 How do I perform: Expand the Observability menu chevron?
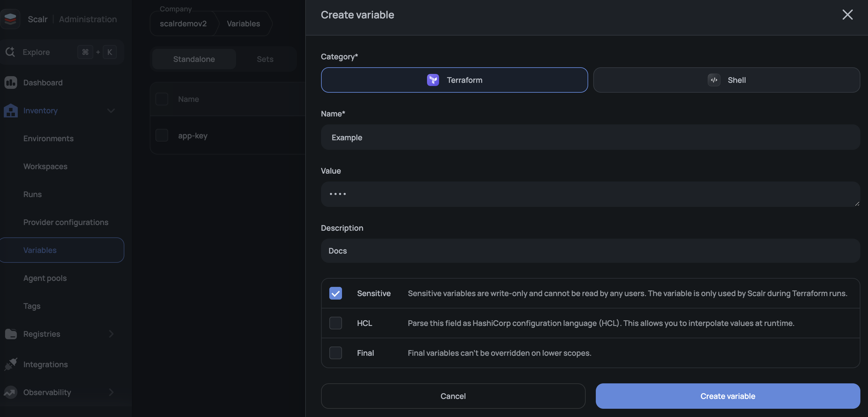111,392
